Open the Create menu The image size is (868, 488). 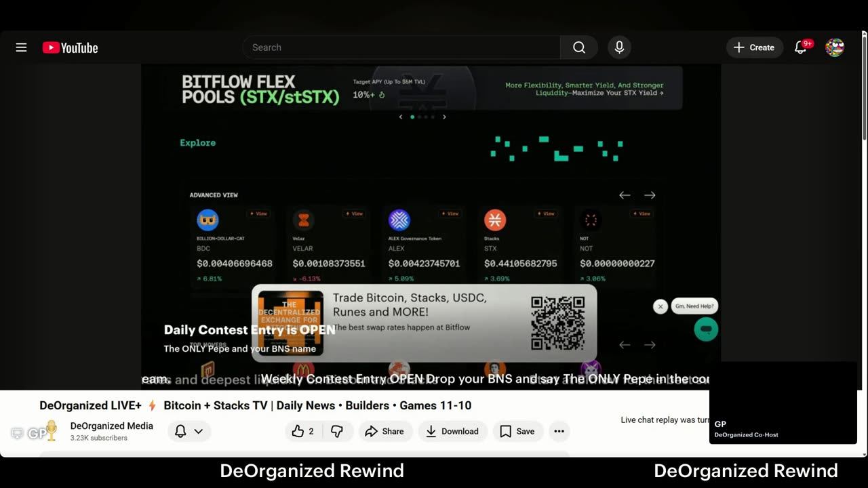point(755,47)
